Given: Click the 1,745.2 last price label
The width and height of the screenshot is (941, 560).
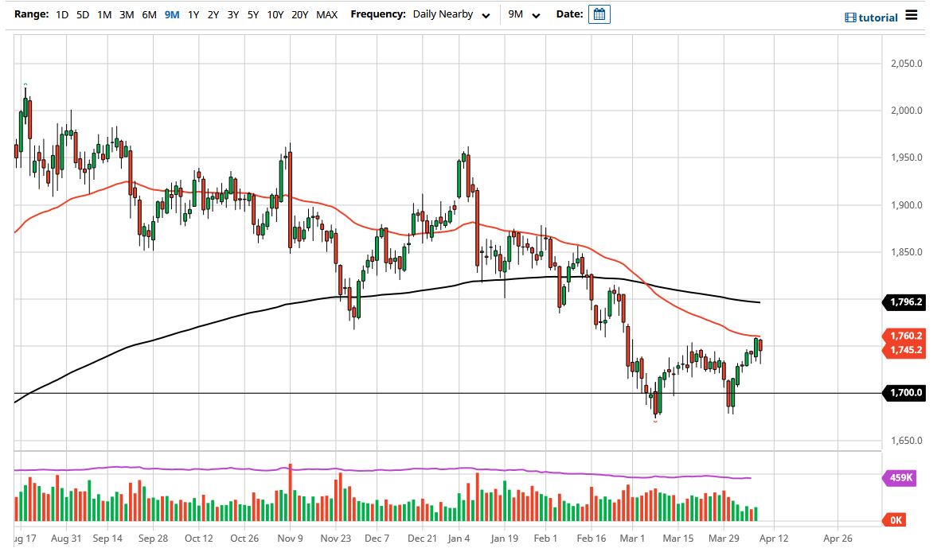Looking at the screenshot, I should (904, 350).
